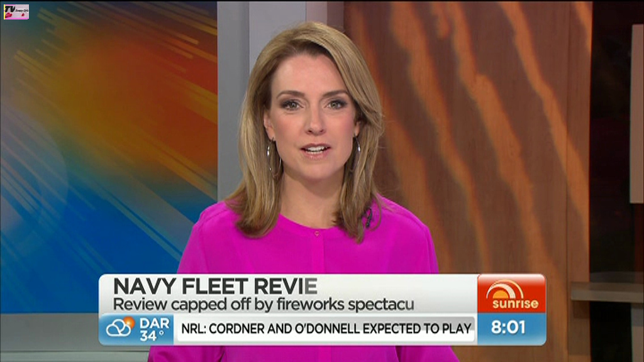
Task: Click the shelf at the right of the studio
Action: [607, 290]
